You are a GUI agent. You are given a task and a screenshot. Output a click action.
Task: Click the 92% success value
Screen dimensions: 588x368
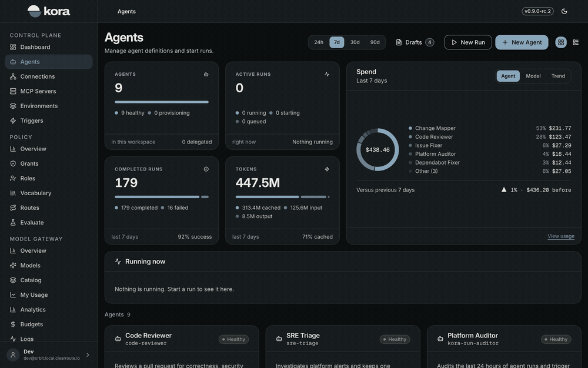195,237
